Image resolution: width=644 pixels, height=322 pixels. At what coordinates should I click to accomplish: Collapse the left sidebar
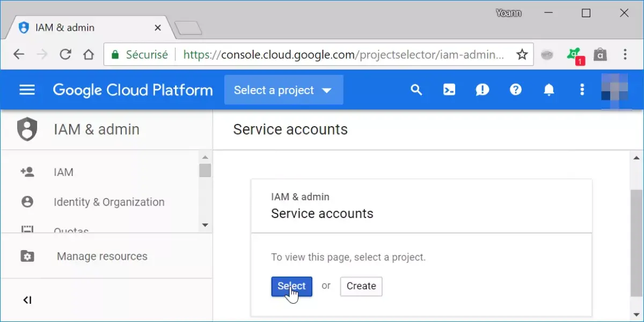27,299
